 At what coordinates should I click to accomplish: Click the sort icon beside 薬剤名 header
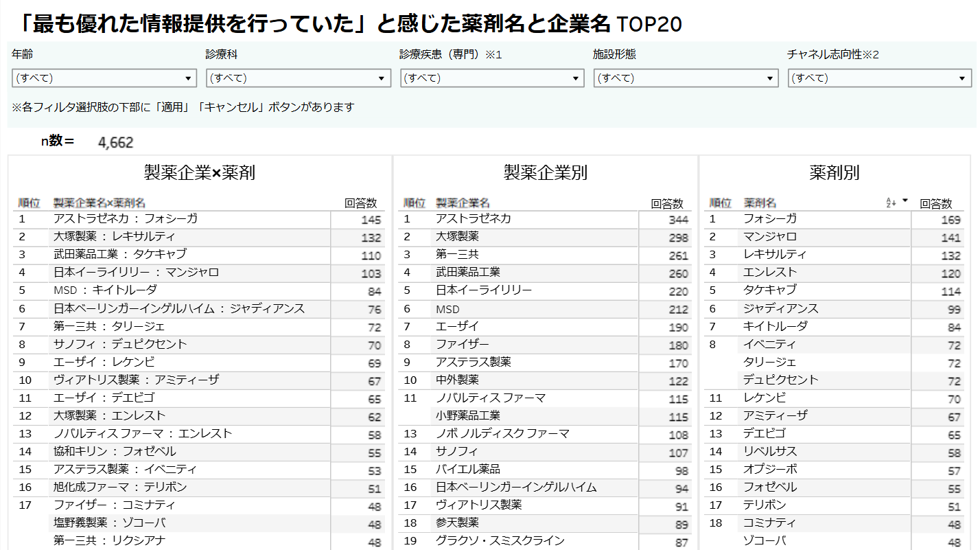(891, 203)
